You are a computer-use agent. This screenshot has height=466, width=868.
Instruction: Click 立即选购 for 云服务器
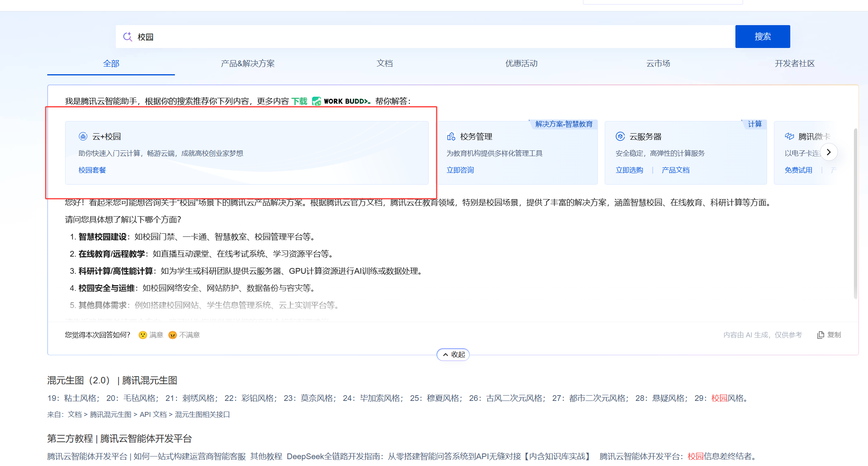[629, 170]
